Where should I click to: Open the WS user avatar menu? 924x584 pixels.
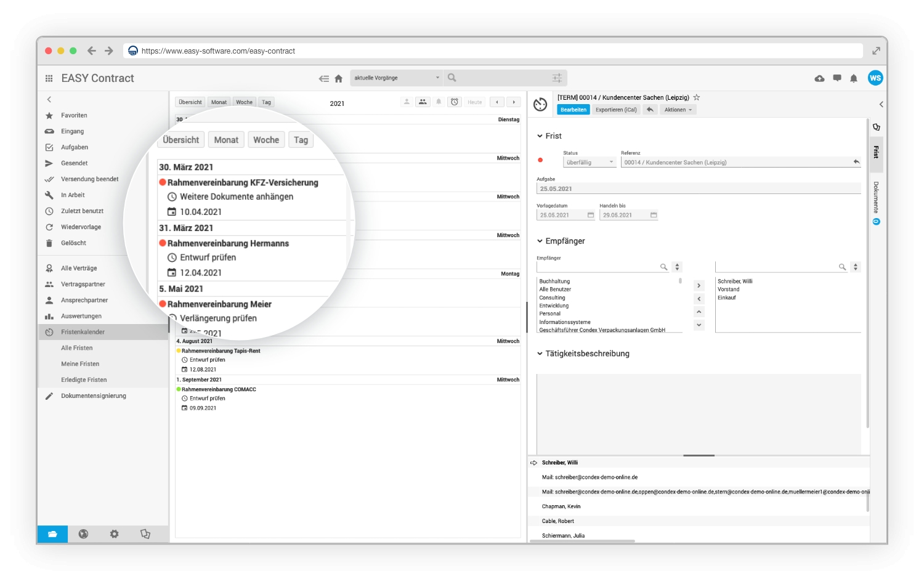[875, 78]
